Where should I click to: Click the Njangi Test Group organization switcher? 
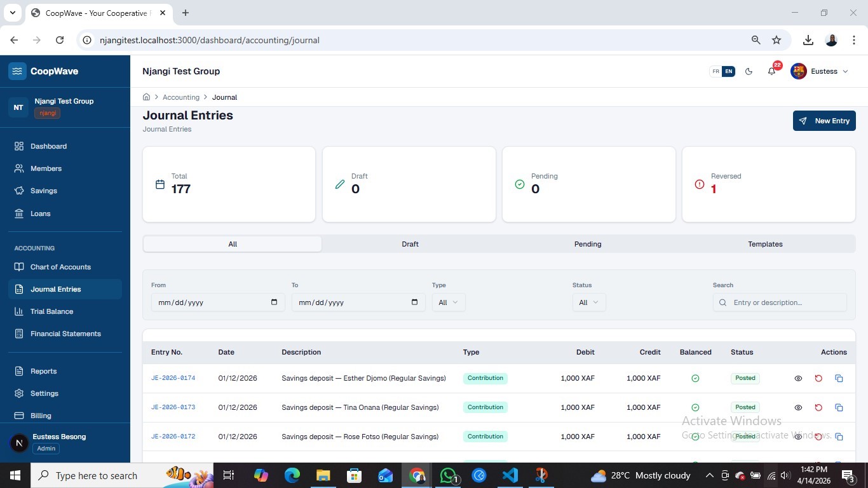pyautogui.click(x=65, y=107)
